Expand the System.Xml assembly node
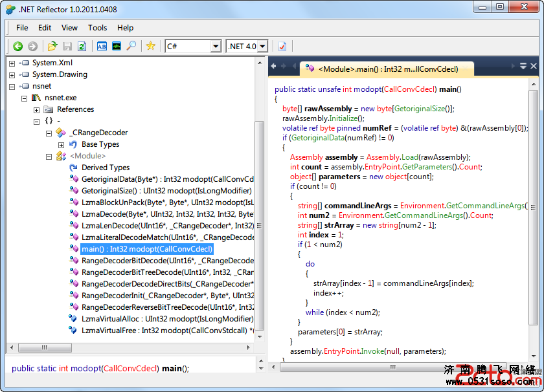The width and height of the screenshot is (544, 392). tap(12, 63)
